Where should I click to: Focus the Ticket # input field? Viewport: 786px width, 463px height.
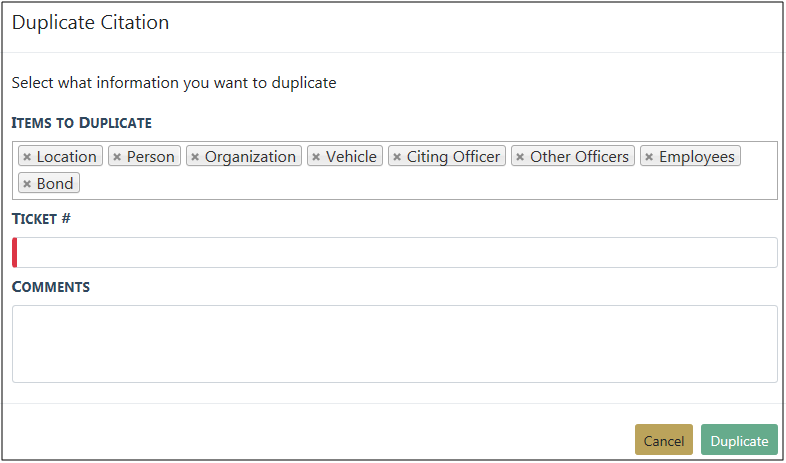[396, 253]
